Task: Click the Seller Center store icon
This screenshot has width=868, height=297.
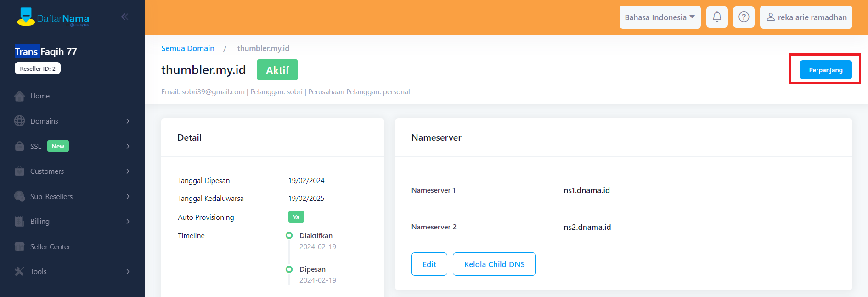Action: [x=19, y=246]
